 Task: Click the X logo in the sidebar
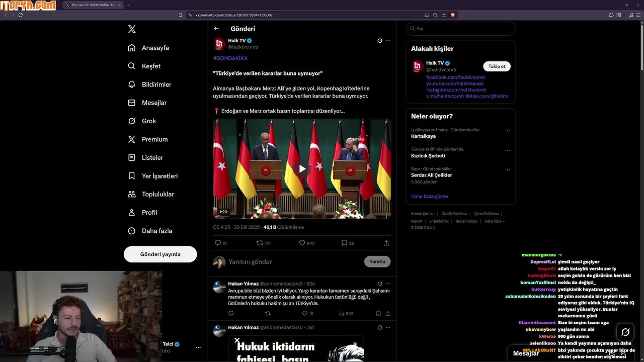point(132,29)
